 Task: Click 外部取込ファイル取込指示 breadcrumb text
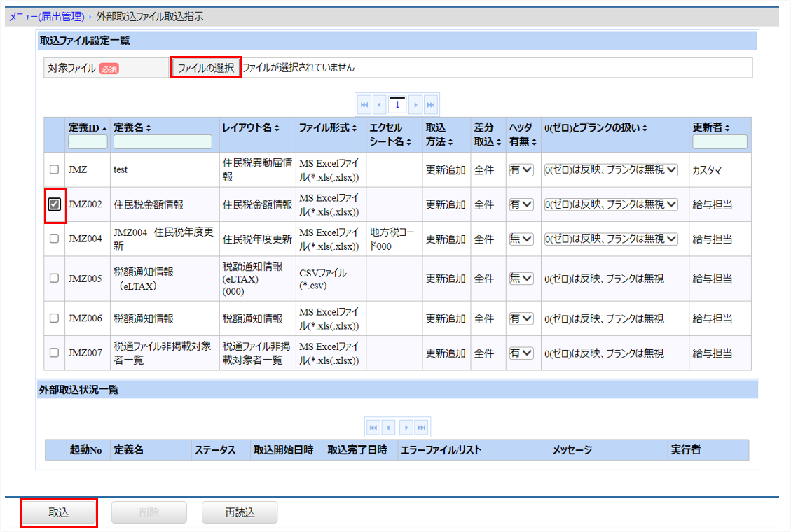click(x=150, y=17)
